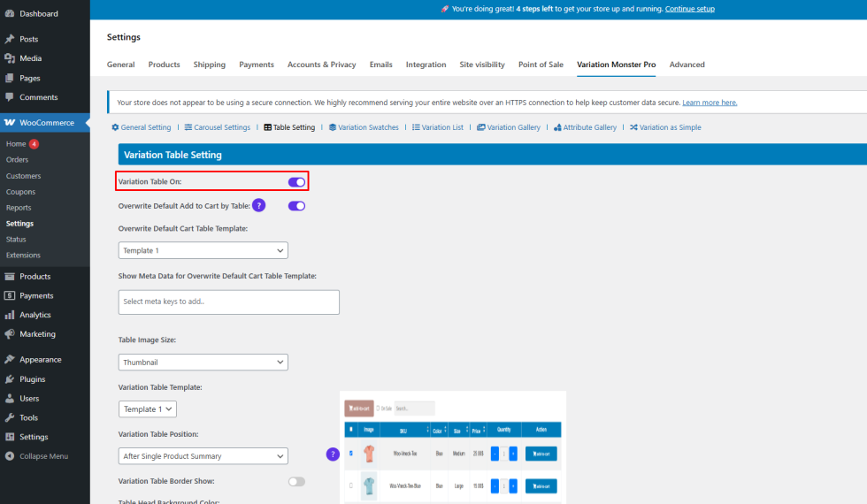Click the Variation List icon
The width and height of the screenshot is (867, 504).
[x=416, y=127]
